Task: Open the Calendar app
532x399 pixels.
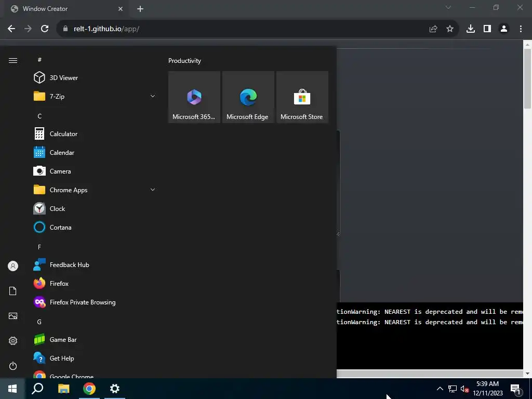Action: pos(95,153)
